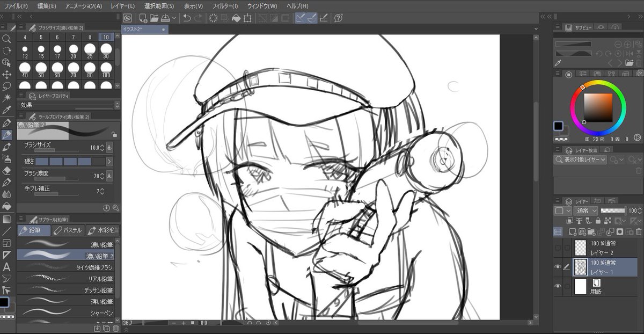Open a file from the toolbar
This screenshot has width=644, height=334.
(154, 18)
